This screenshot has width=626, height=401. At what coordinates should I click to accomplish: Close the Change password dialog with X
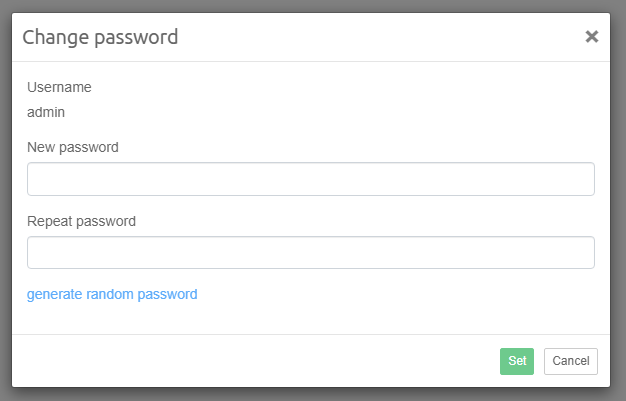(x=591, y=37)
